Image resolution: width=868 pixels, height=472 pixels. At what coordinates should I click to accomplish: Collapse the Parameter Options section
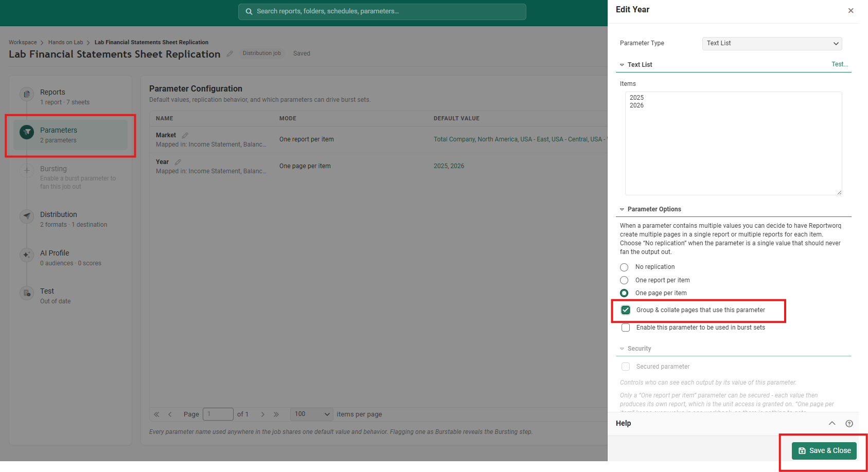point(622,209)
